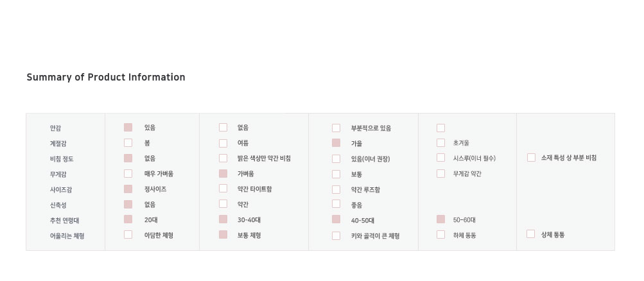
Task: Select the 매우 가벼움 weight checkbox
Action: (x=128, y=174)
